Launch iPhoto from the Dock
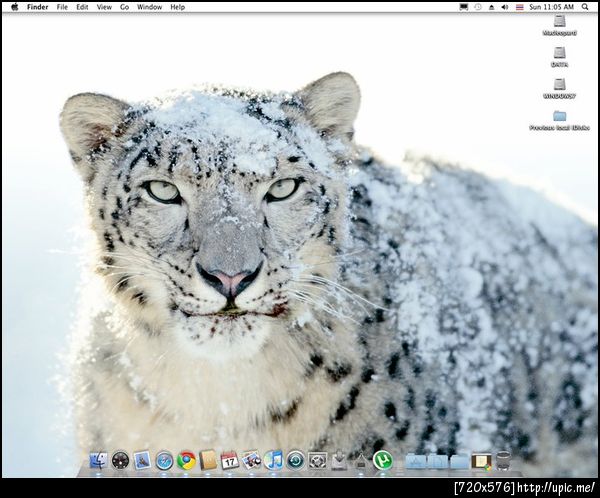600x498 pixels. 251,460
